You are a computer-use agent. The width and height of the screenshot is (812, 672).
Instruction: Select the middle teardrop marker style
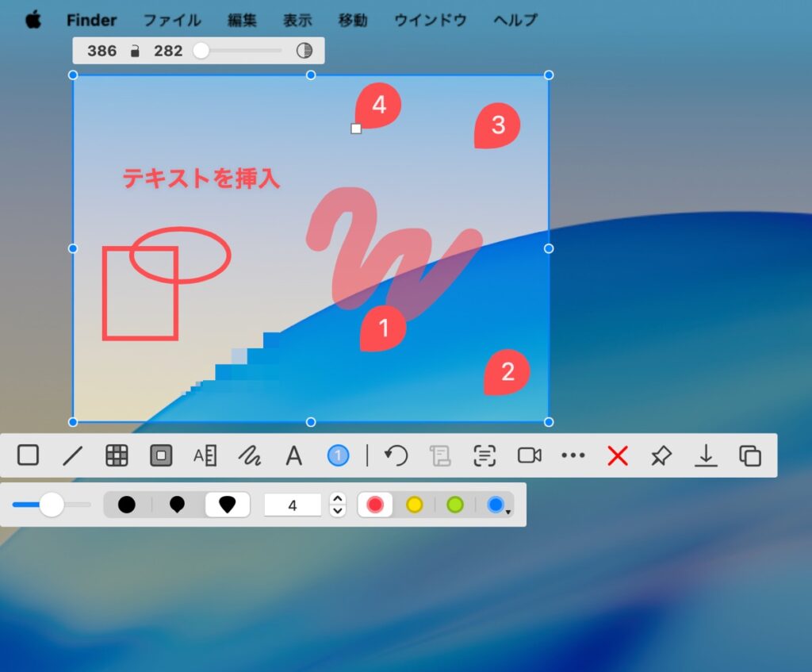[178, 505]
